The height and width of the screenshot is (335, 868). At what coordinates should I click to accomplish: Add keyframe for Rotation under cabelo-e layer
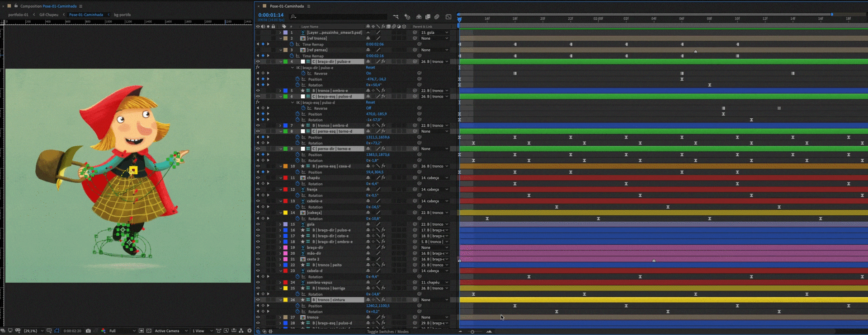(263, 207)
